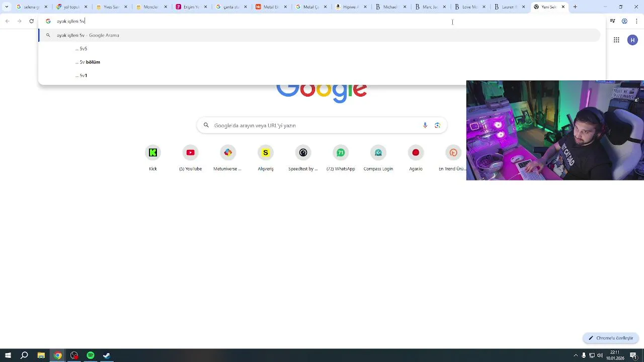Viewport: 644px width, 362px height.
Task: Open the Google apps grid
Action: (x=616, y=40)
